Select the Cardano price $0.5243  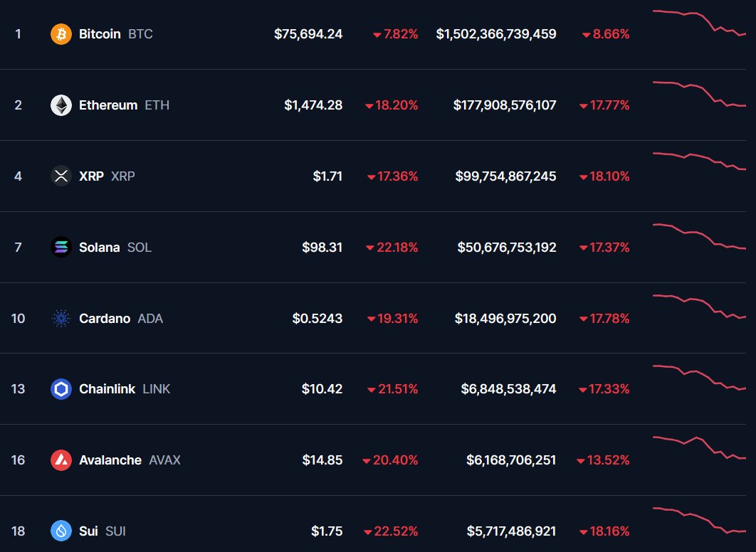317,319
